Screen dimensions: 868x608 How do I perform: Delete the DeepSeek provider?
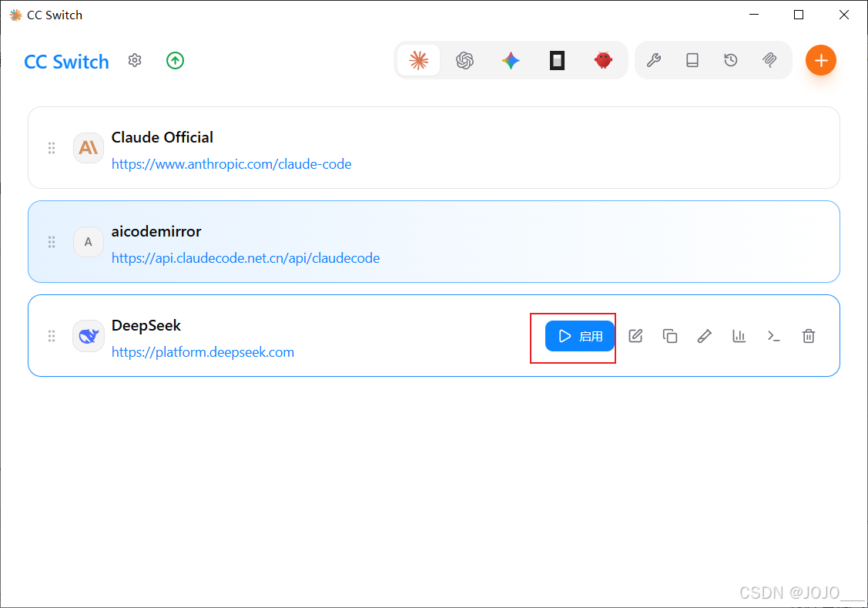(808, 336)
